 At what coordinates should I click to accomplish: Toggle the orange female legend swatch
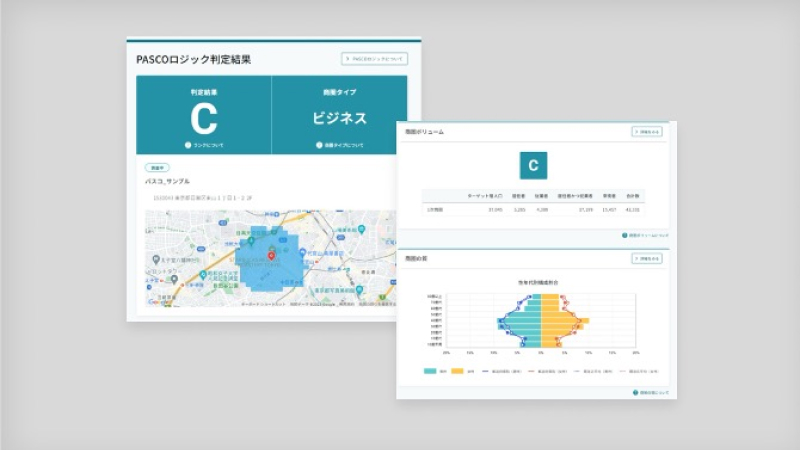457,371
